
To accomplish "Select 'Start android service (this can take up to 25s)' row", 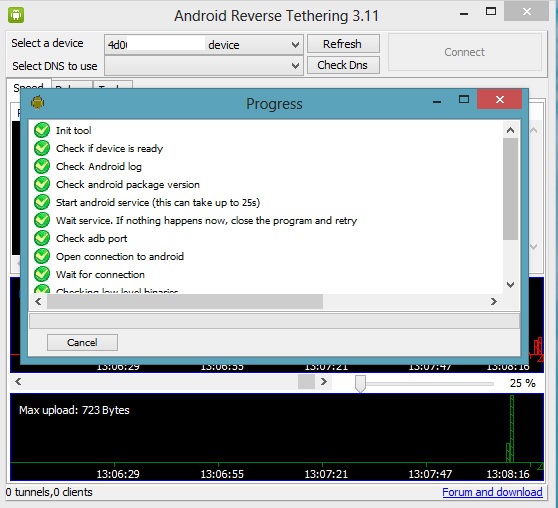I will point(158,202).
